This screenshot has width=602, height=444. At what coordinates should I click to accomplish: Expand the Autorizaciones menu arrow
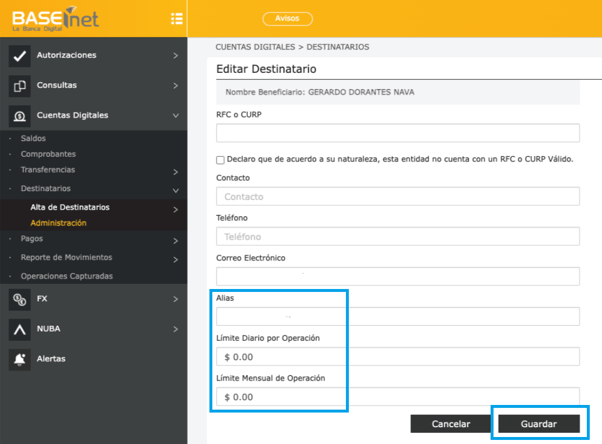[x=175, y=56]
